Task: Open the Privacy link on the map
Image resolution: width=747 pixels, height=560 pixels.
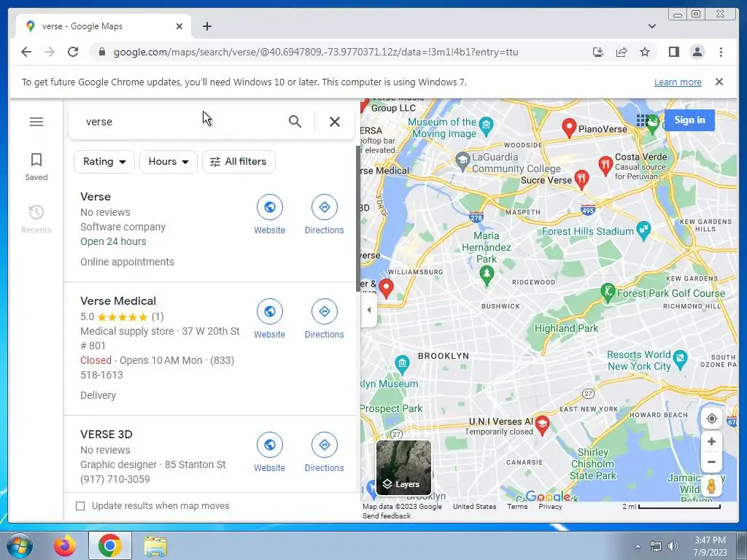Action: click(550, 506)
